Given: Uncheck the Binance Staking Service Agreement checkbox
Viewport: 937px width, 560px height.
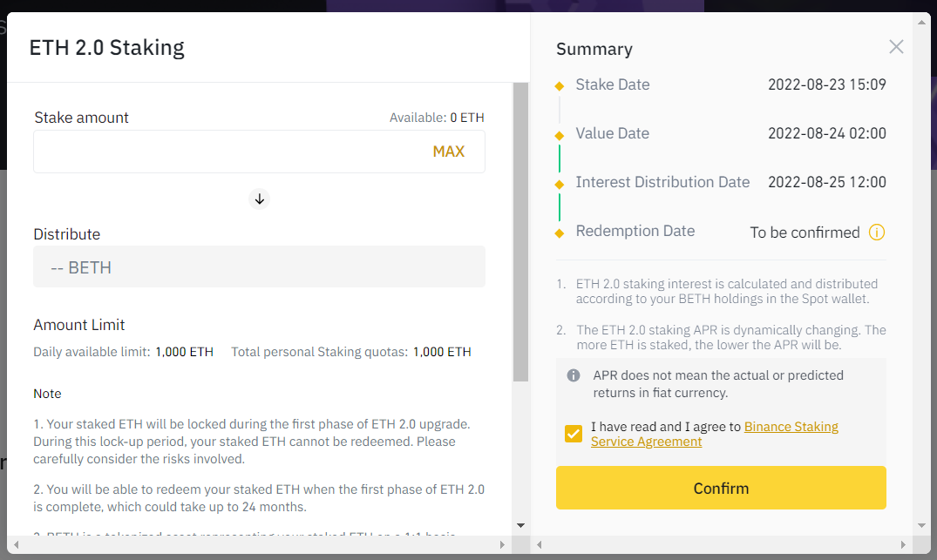Looking at the screenshot, I should (573, 433).
